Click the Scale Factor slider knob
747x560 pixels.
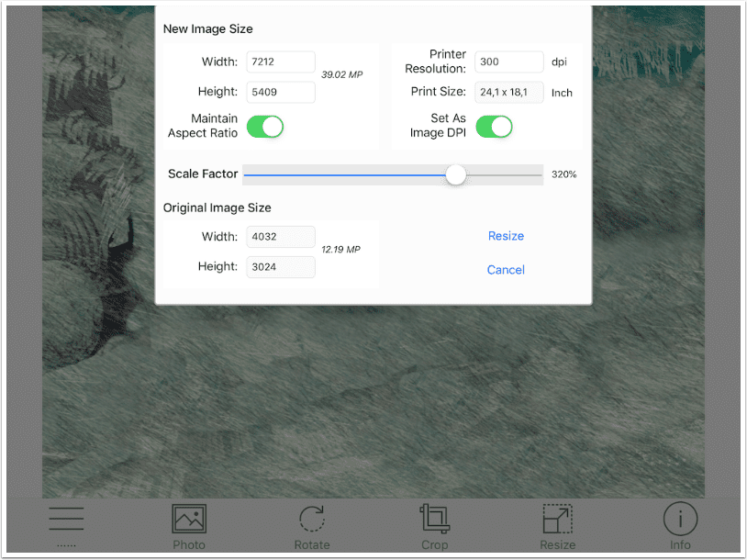(456, 174)
